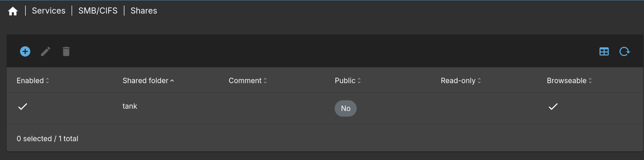This screenshot has height=160, width=644.
Task: Add a new SMB share
Action: pos(25,52)
